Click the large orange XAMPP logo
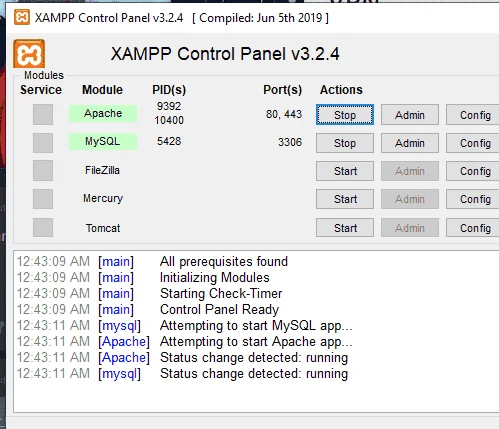Viewport: 499px width, 429px height. click(29, 54)
